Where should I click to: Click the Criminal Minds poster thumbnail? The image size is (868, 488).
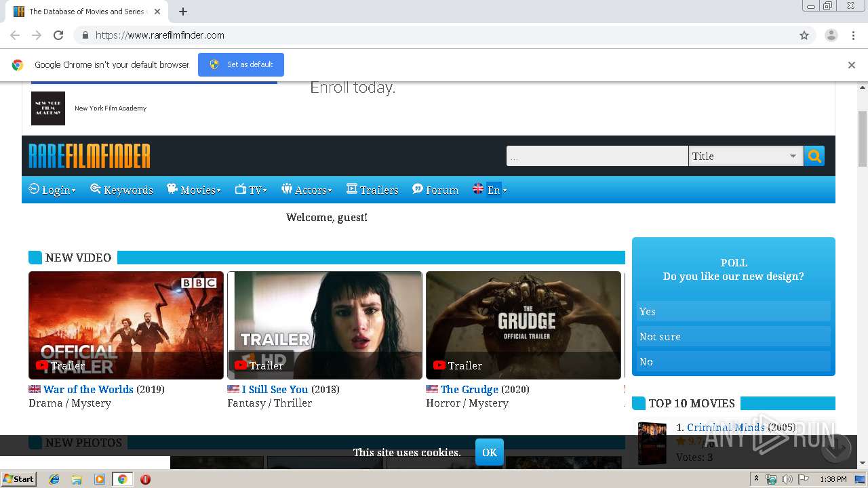coord(652,443)
